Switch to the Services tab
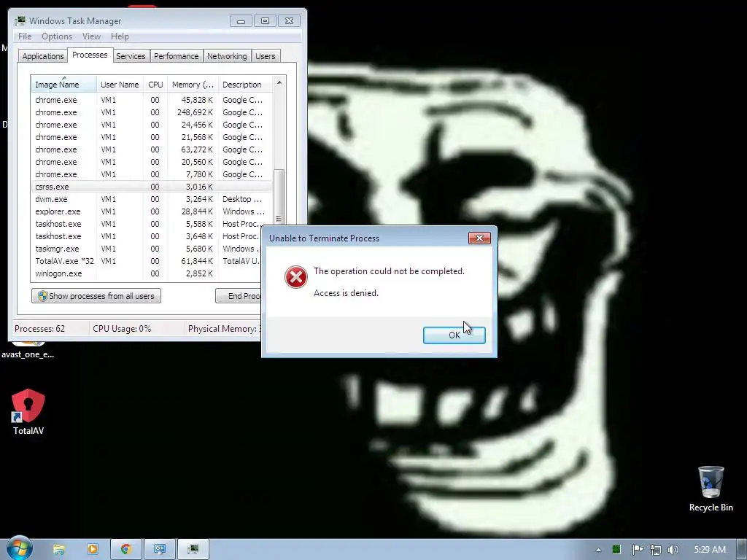The image size is (747, 560). tap(131, 55)
